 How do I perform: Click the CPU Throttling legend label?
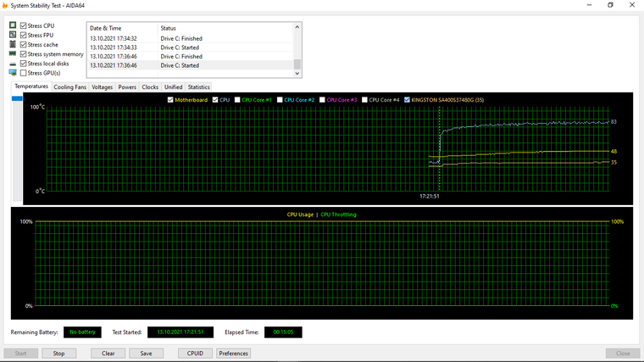click(338, 214)
